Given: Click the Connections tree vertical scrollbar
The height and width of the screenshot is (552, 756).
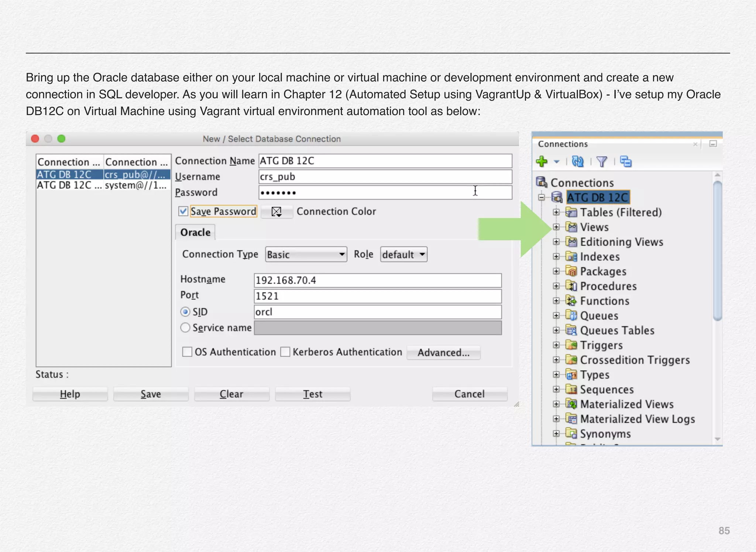Looking at the screenshot, I should (x=717, y=251).
